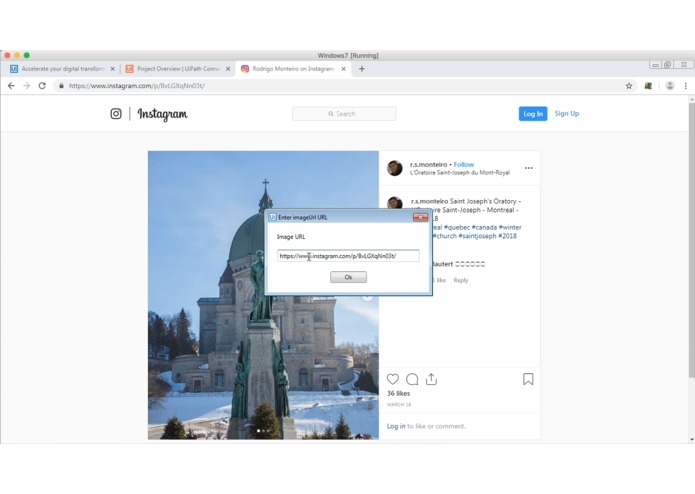This screenshot has width=695, height=494.
Task: Click the Sign Up link
Action: 566,113
